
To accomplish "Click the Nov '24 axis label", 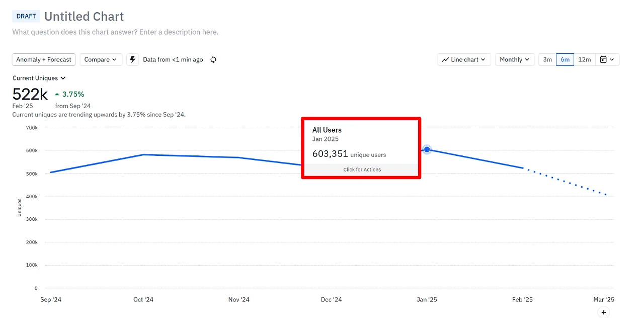I will (x=238, y=299).
